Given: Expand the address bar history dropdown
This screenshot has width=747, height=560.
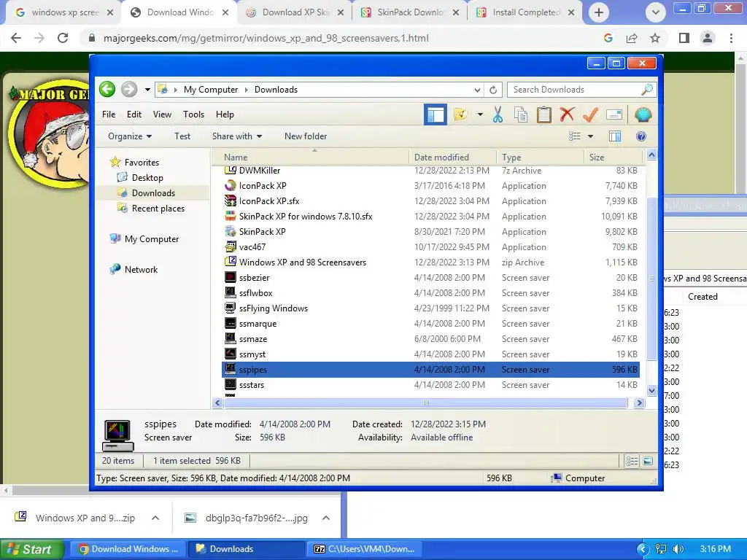Looking at the screenshot, I should (477, 90).
